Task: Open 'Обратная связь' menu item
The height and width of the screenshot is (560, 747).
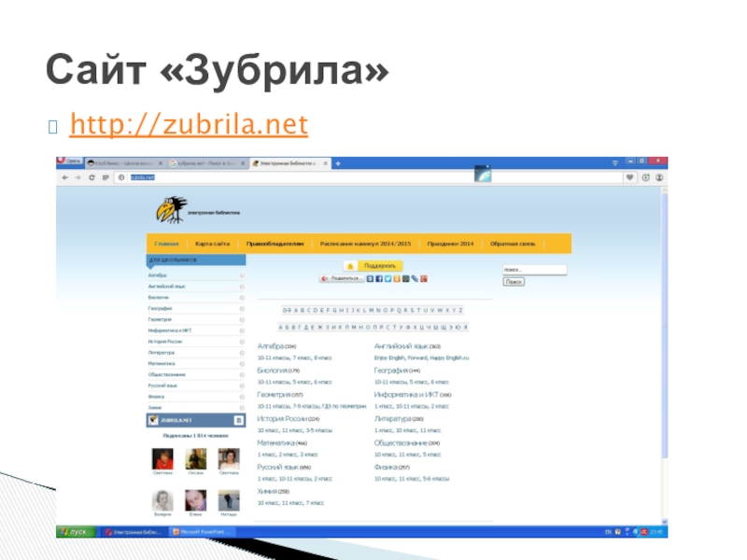Action: [513, 244]
